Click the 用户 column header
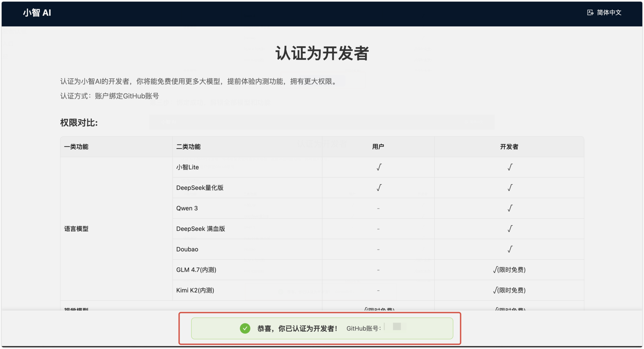This screenshot has width=644, height=349. 378,147
